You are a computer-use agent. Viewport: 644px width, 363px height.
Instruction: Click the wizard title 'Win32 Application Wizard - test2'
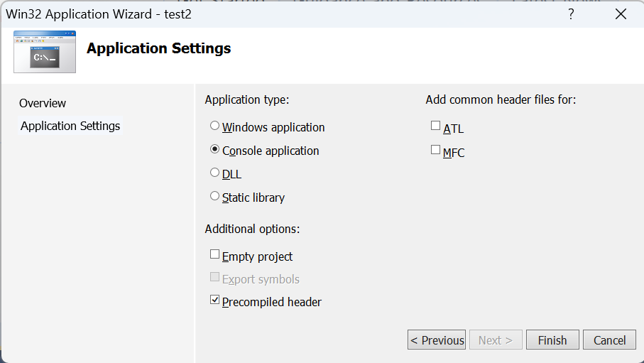(99, 14)
